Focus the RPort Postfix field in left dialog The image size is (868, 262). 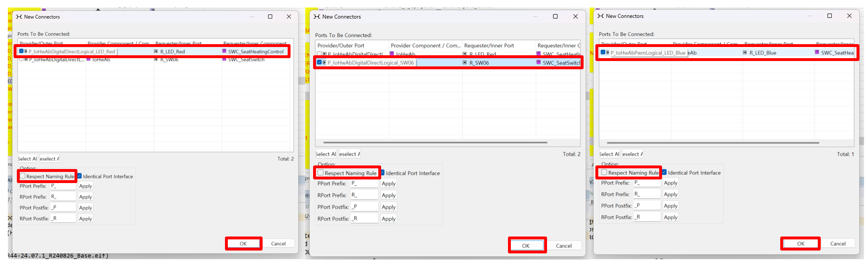63,218
